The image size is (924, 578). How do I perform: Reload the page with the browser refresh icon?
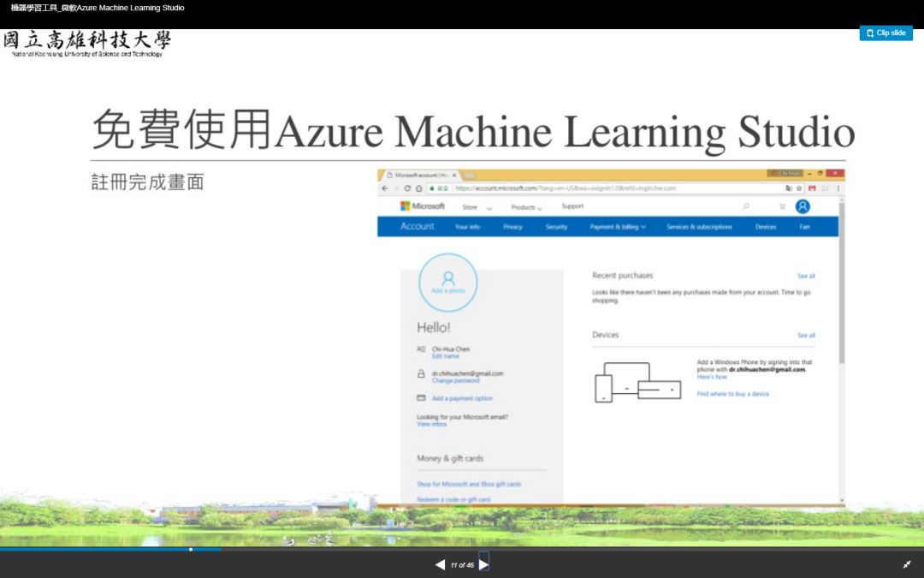tap(407, 188)
